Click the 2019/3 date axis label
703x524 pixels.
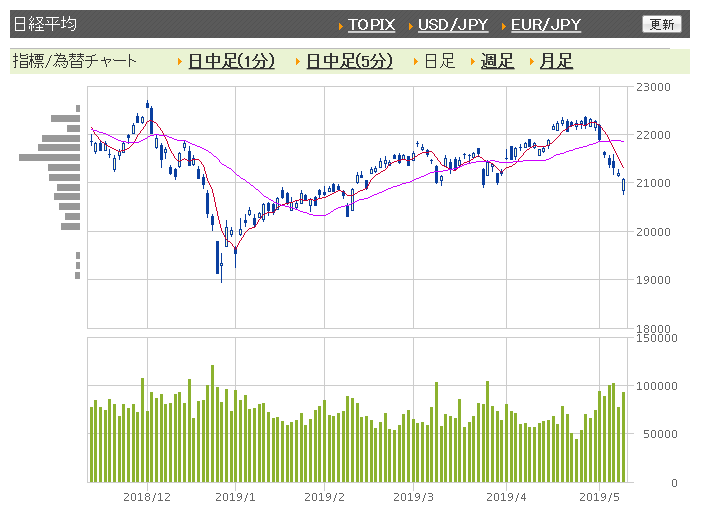[x=413, y=497]
